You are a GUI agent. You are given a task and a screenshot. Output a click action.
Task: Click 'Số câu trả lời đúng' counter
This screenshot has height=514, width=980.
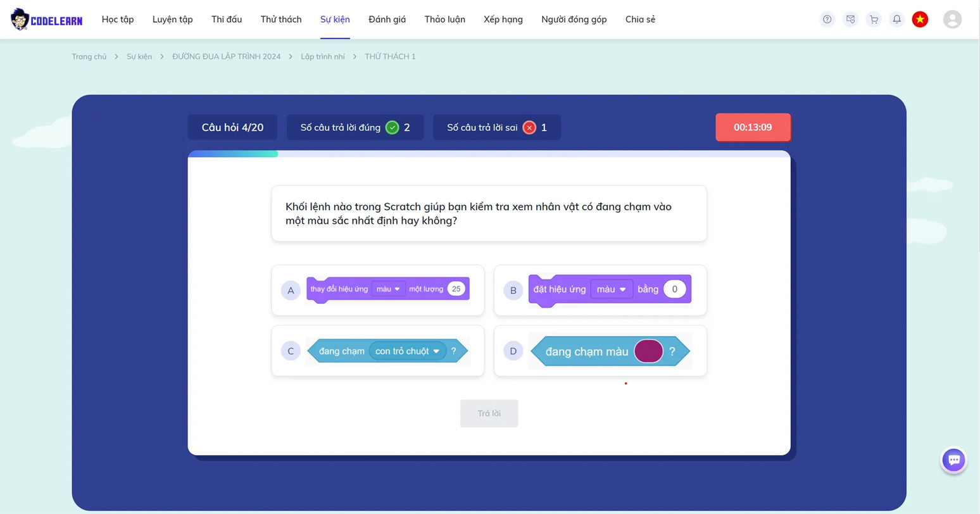click(x=355, y=127)
